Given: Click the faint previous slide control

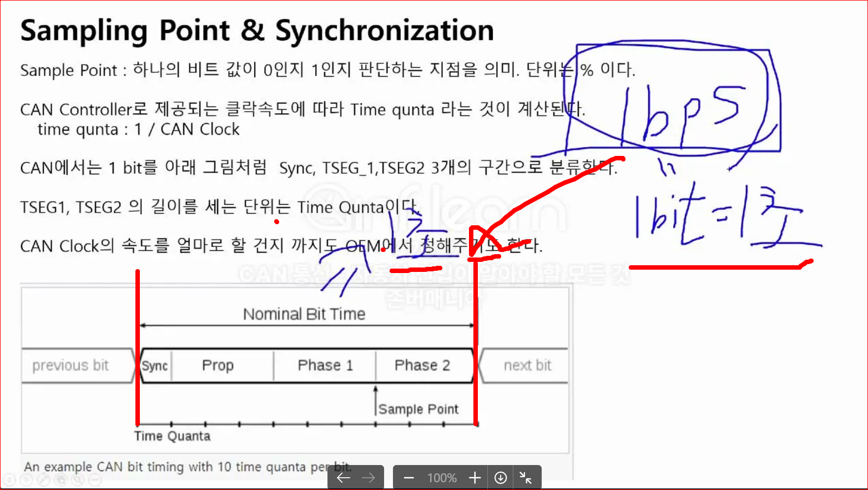Looking at the screenshot, I should (x=9, y=480).
